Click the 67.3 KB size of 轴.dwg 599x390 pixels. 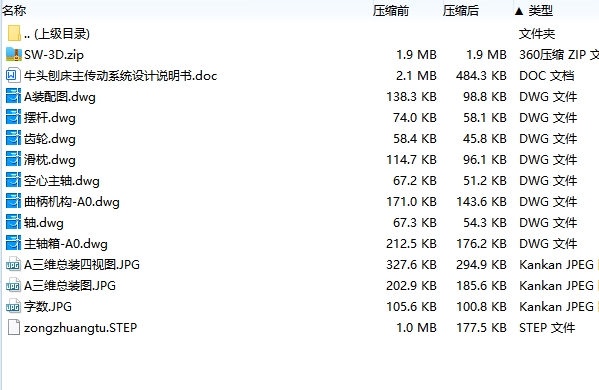coord(415,223)
